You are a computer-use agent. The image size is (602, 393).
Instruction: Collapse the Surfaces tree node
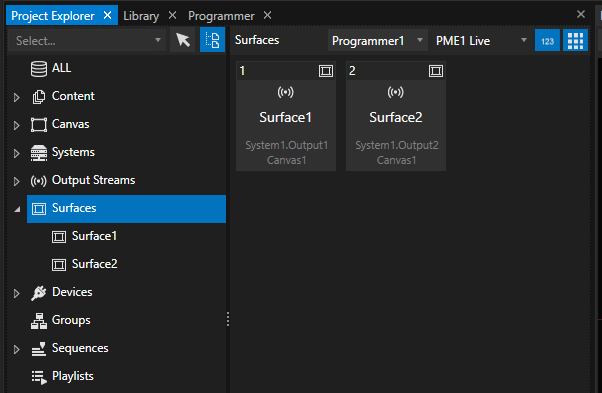[x=17, y=210]
